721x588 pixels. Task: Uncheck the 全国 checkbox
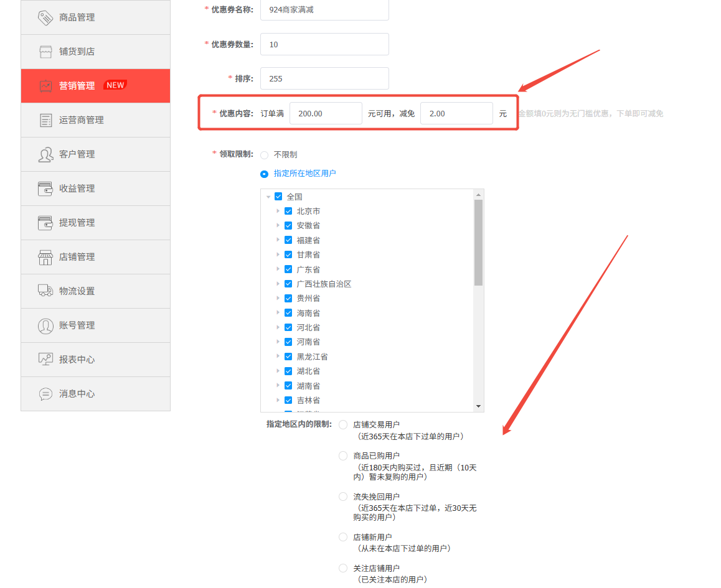[279, 196]
